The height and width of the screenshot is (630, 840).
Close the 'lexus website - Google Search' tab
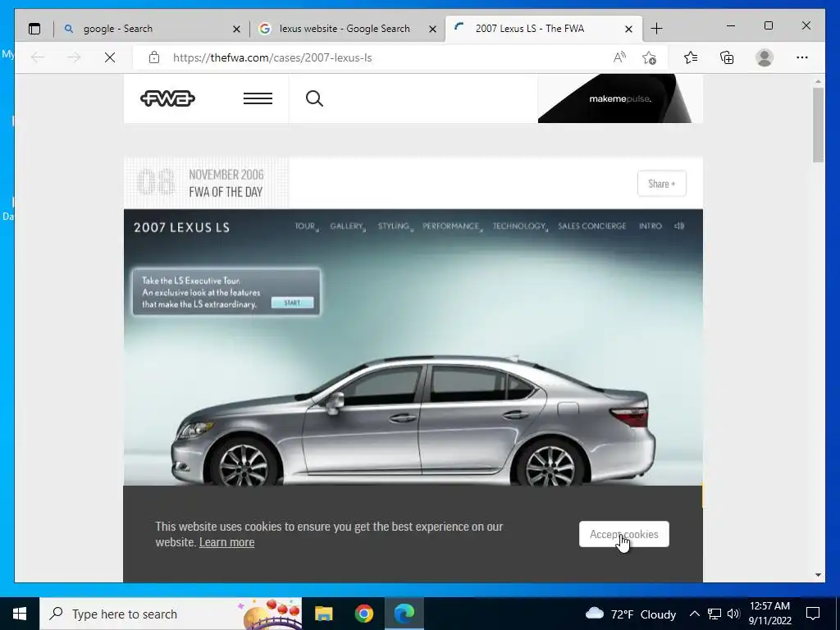coord(433,29)
